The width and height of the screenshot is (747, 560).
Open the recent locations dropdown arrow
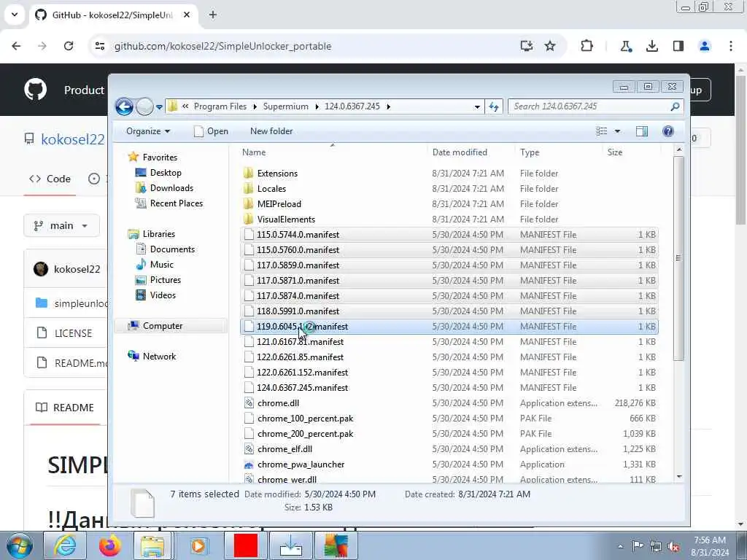click(x=159, y=107)
